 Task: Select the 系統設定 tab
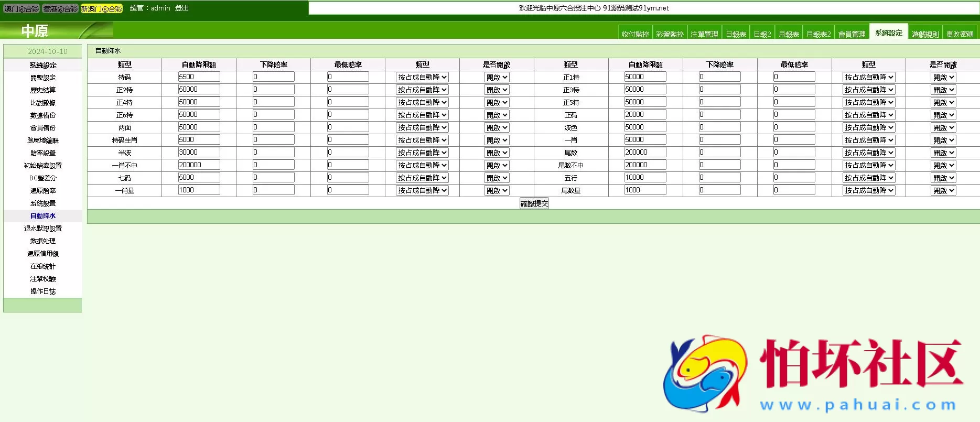point(889,33)
